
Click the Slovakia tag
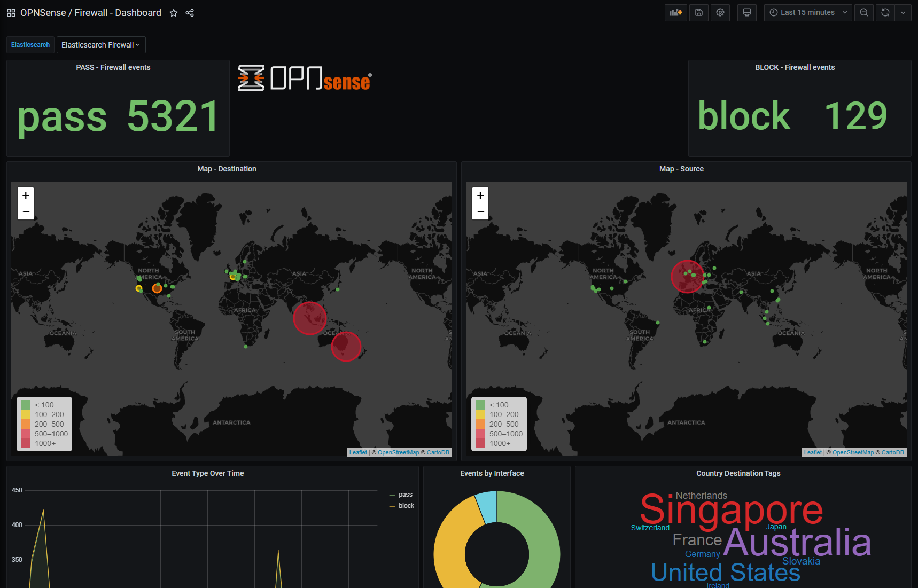tap(801, 561)
